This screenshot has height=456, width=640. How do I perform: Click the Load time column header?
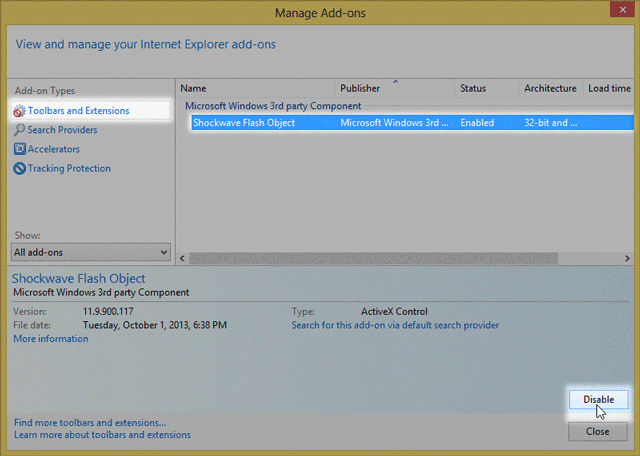[609, 88]
